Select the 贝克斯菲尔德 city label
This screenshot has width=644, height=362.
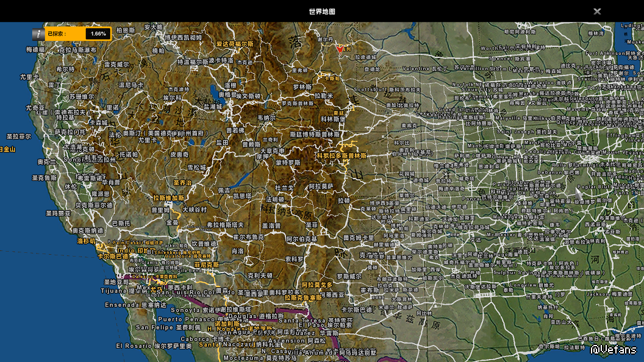pos(94,205)
